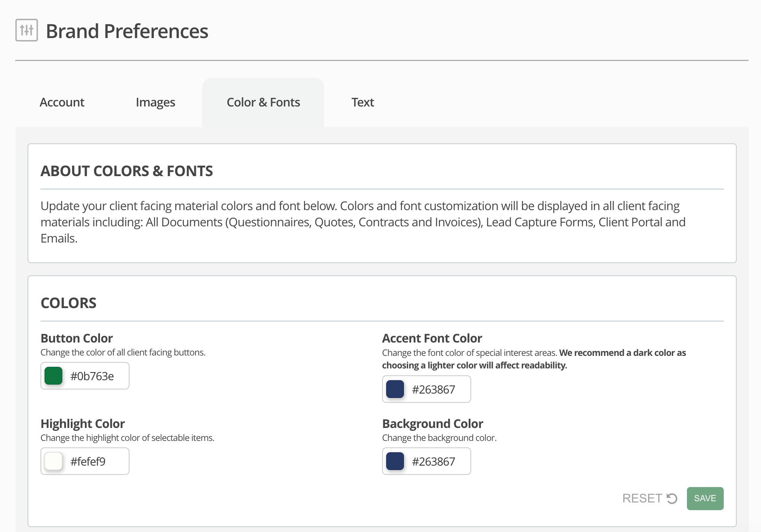Select the Color & Fonts tab
761x532 pixels.
click(263, 102)
